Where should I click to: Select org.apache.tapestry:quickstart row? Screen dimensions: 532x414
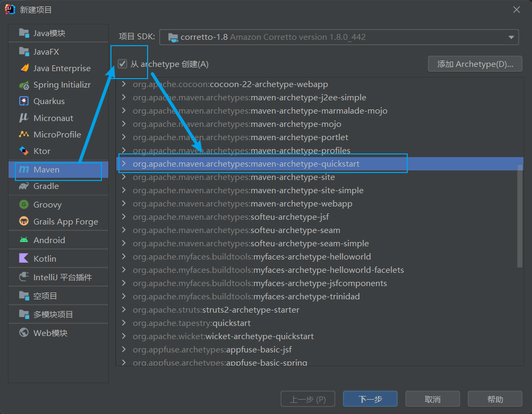tap(319, 323)
